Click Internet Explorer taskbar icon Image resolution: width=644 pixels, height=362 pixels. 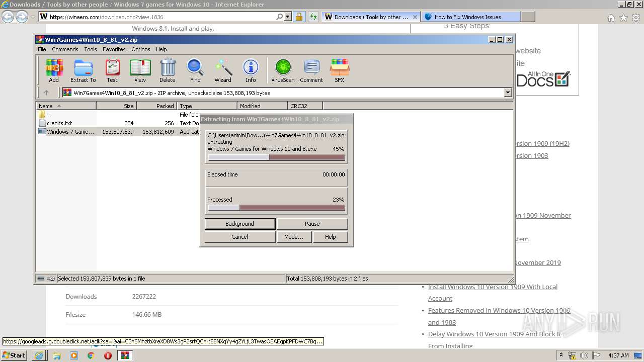point(39,355)
